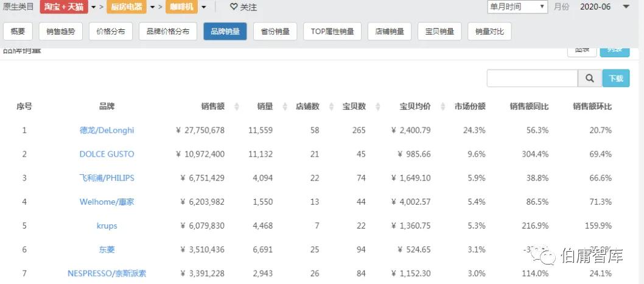
Task: Select the ¥ 985.66 average price cell
Action: click(x=415, y=154)
